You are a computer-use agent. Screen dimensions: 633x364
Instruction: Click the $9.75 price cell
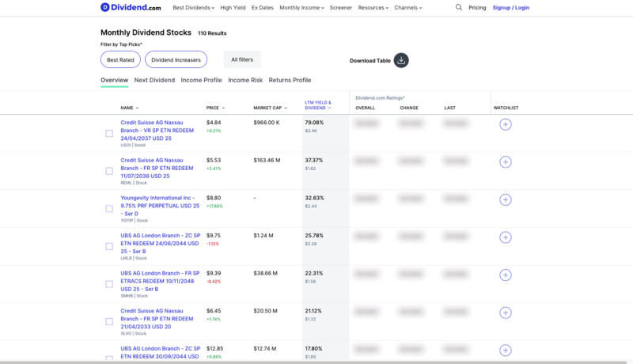coord(214,235)
